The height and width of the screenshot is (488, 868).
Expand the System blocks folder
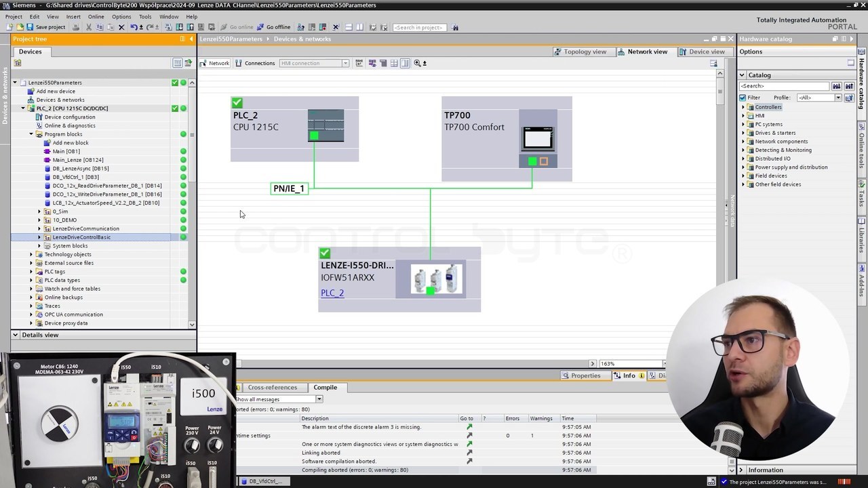39,246
